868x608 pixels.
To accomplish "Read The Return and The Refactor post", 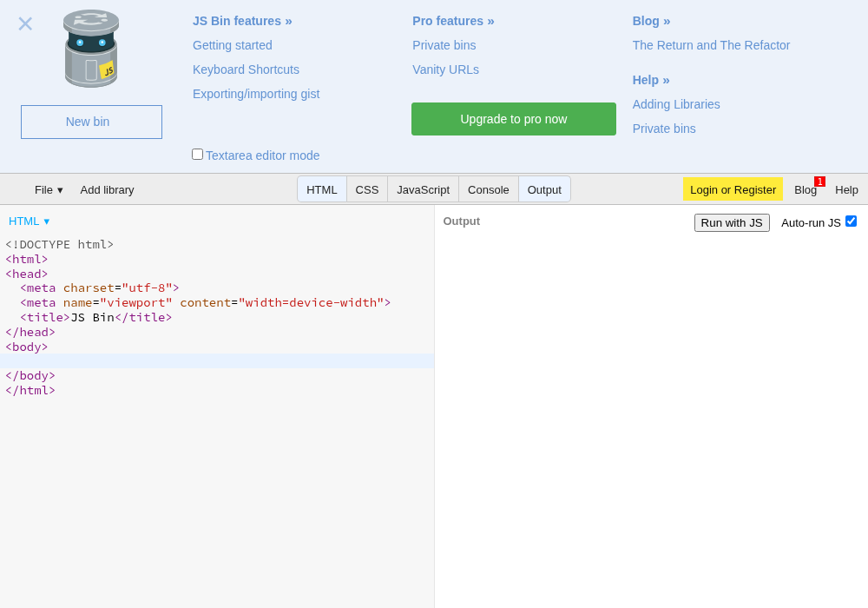I will (x=711, y=45).
